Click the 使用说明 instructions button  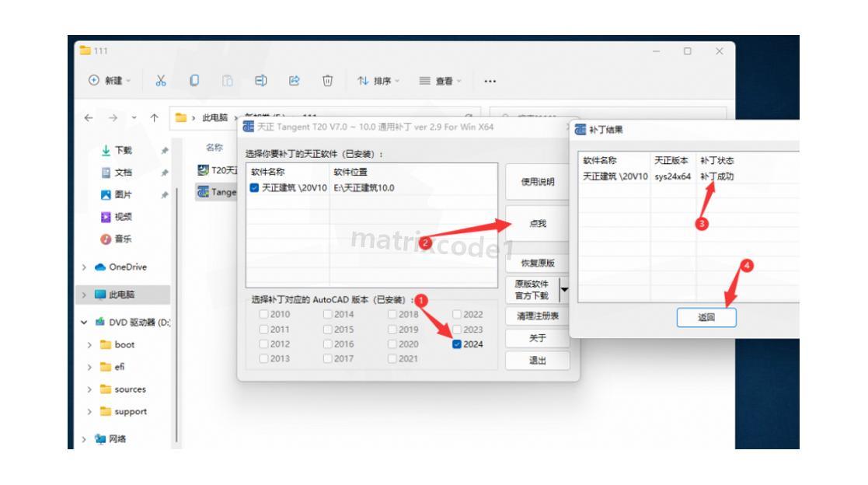coord(538,182)
